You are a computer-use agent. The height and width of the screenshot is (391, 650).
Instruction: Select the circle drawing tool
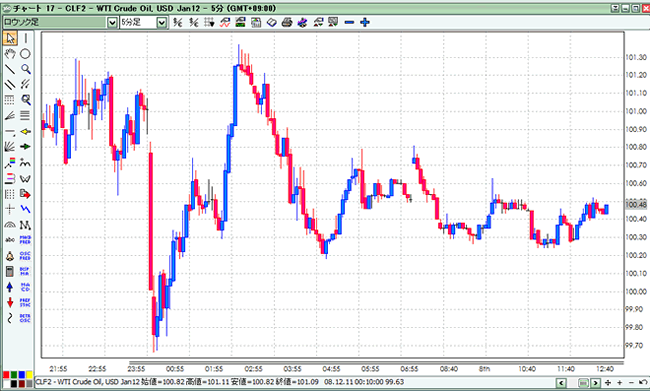[x=26, y=53]
